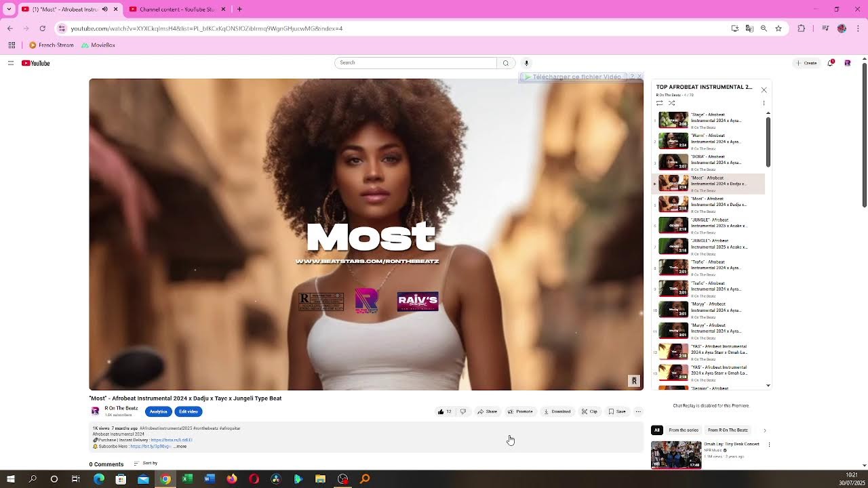Open French-Stream bookmark
Screen dimensions: 868x488
pos(52,45)
